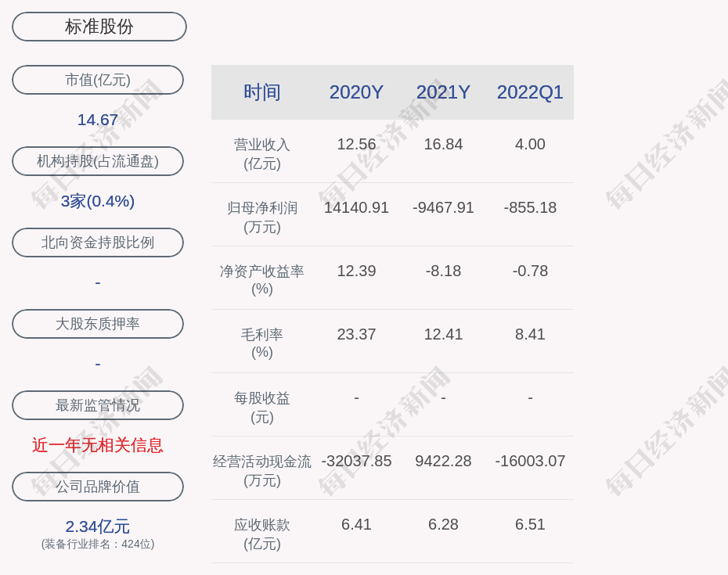Image resolution: width=728 pixels, height=575 pixels.
Task: Click the ROE value -0.78
Action: click(x=530, y=271)
